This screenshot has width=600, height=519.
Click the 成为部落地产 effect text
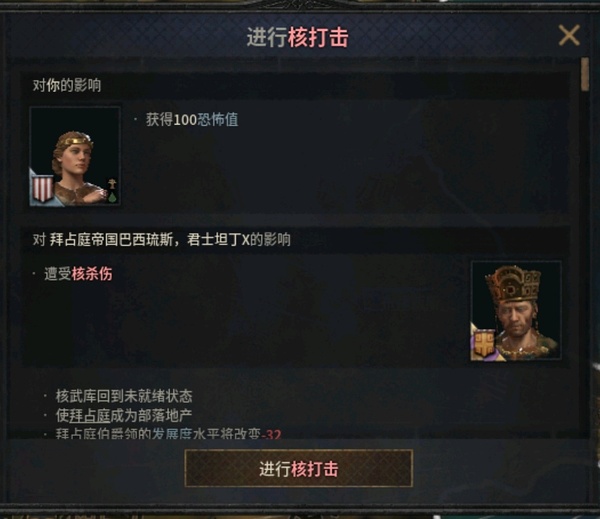coord(151,415)
